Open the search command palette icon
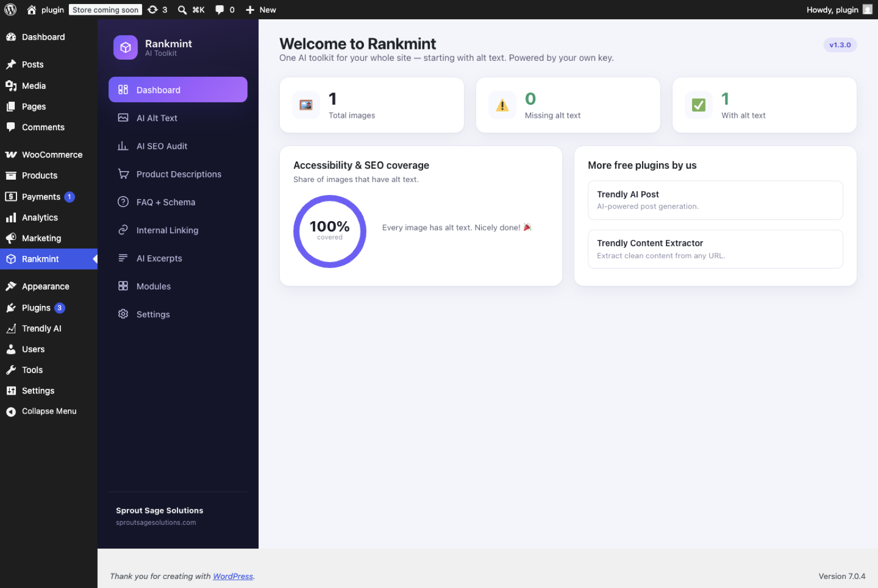Screen dimensions: 878x588 click(182, 10)
